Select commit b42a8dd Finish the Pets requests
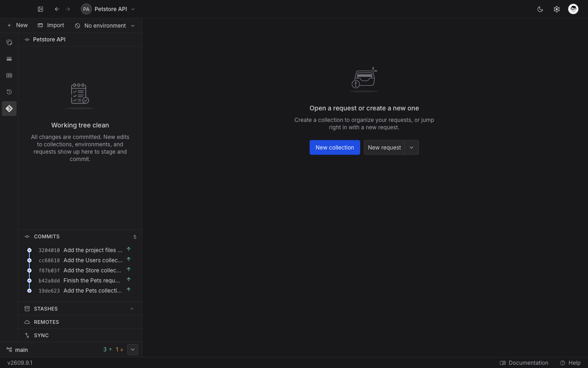This screenshot has width=588, height=368. coord(80,281)
